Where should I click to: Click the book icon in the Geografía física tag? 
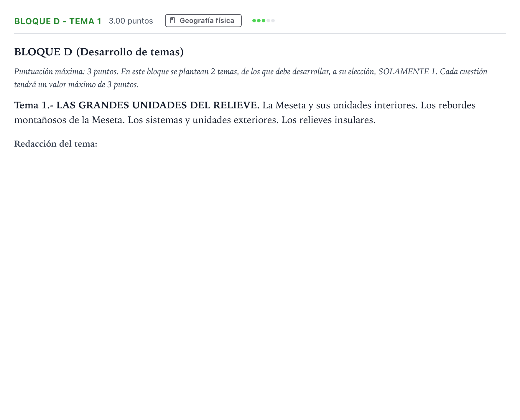click(x=173, y=21)
